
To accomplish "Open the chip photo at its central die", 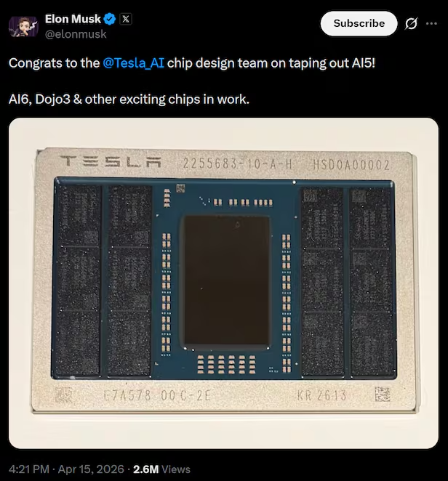I will click(225, 280).
